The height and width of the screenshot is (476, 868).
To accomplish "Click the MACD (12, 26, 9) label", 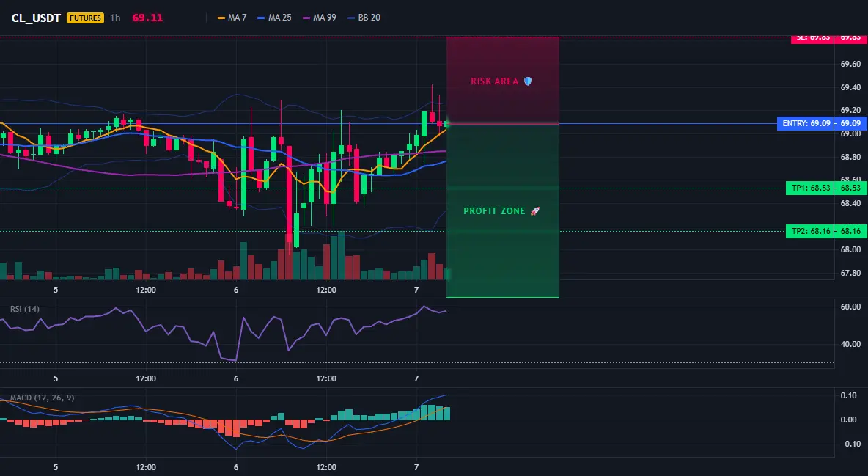I will click(42, 398).
